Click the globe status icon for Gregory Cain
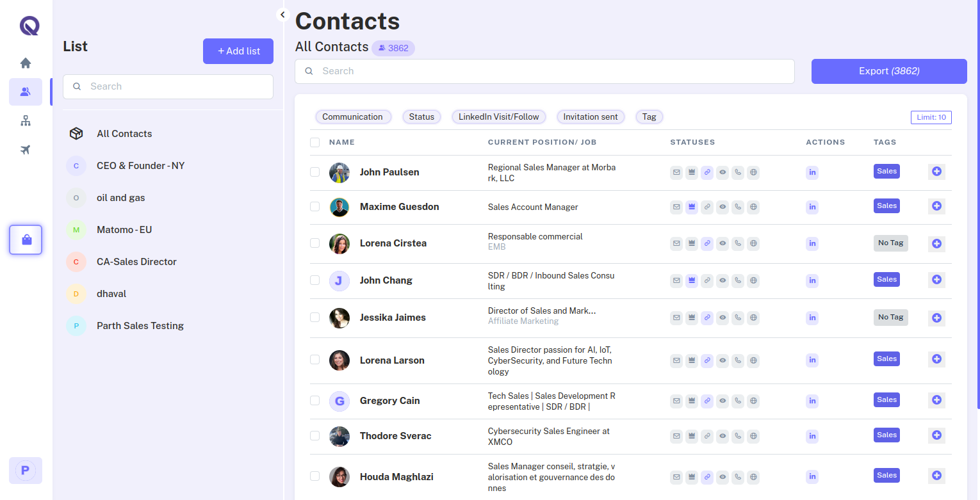The image size is (980, 500). 753,401
